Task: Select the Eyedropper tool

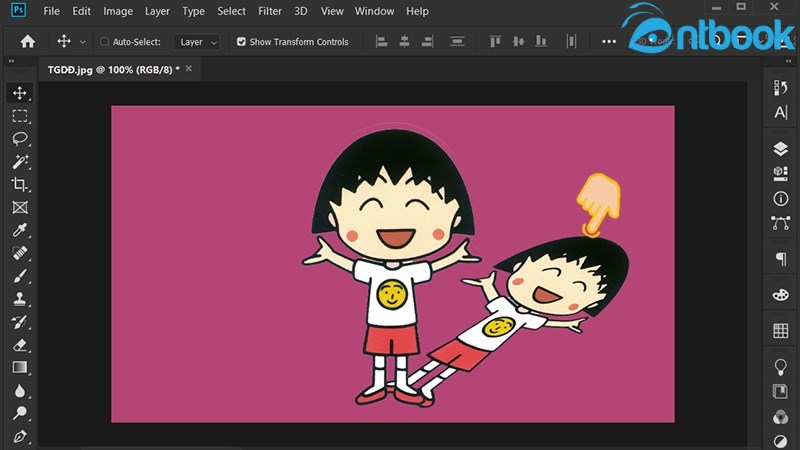Action: 20,230
